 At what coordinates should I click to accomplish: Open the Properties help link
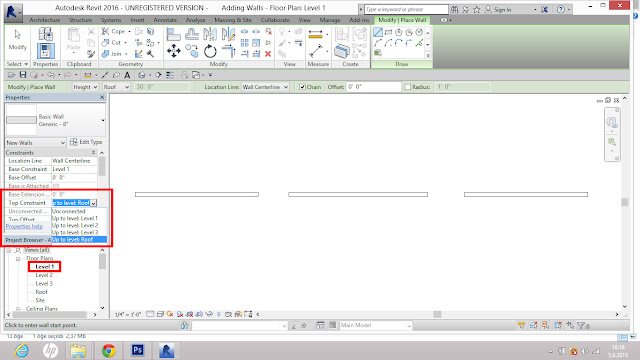[24, 227]
